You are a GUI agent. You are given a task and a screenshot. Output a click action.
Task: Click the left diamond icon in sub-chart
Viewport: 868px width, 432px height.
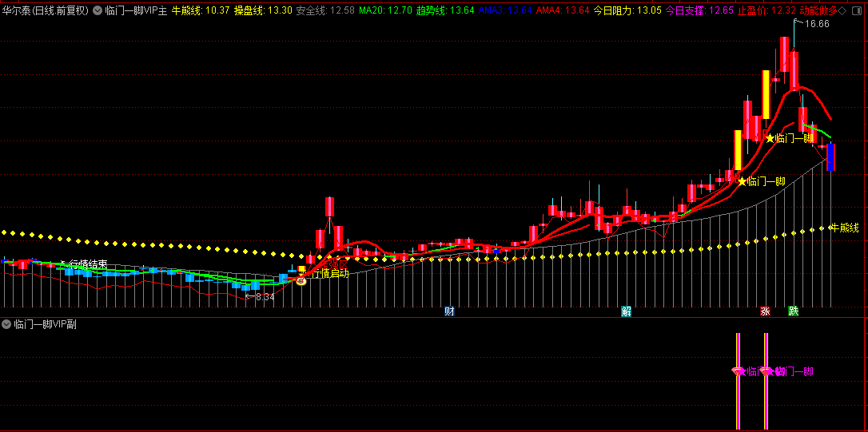click(738, 371)
